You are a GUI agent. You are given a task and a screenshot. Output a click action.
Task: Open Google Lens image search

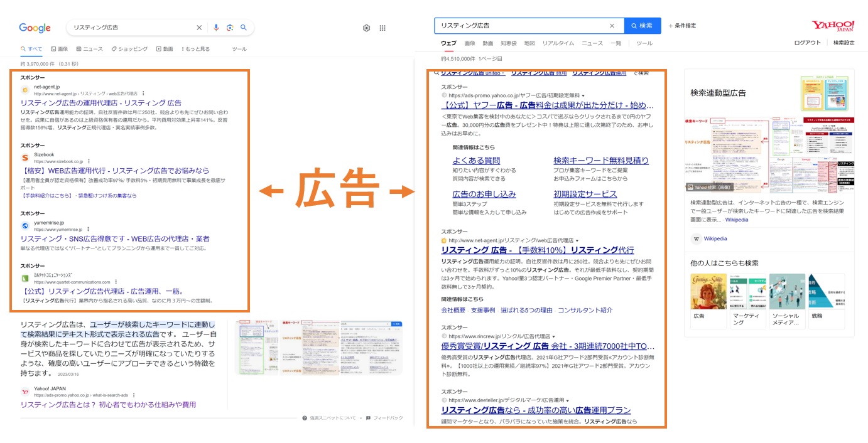[x=230, y=28]
